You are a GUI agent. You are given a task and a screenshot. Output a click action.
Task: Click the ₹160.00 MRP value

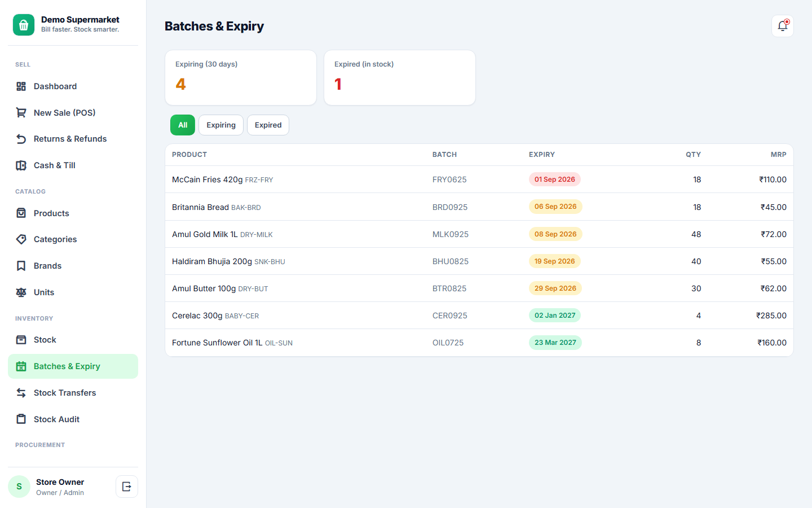click(x=772, y=343)
